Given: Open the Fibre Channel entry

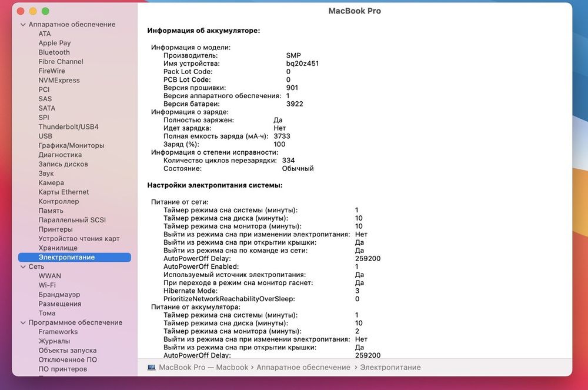Looking at the screenshot, I should click(61, 62).
